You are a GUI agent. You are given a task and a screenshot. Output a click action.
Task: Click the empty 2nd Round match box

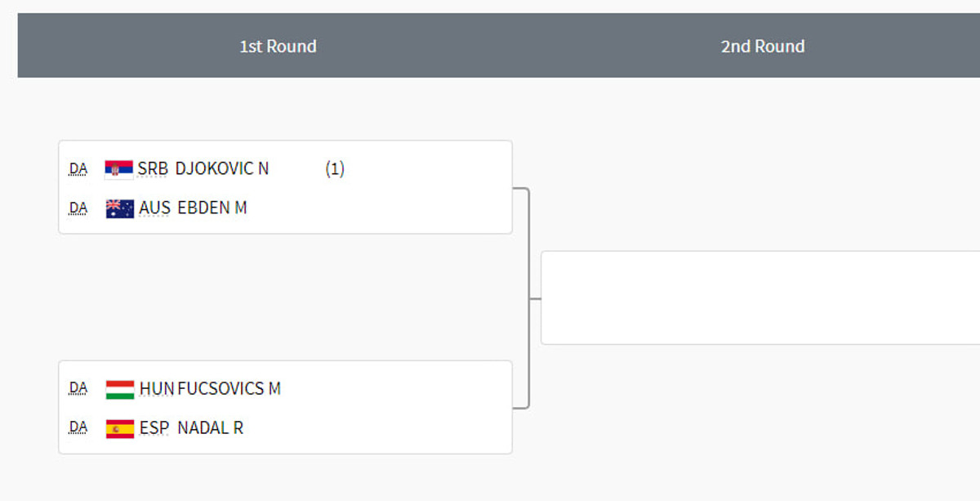759,297
